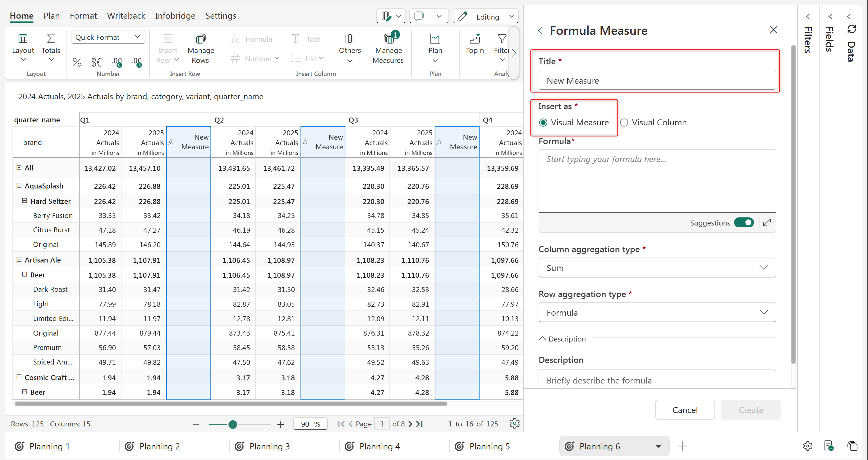Switch to the Writeback ribbon tab

pyautogui.click(x=126, y=16)
